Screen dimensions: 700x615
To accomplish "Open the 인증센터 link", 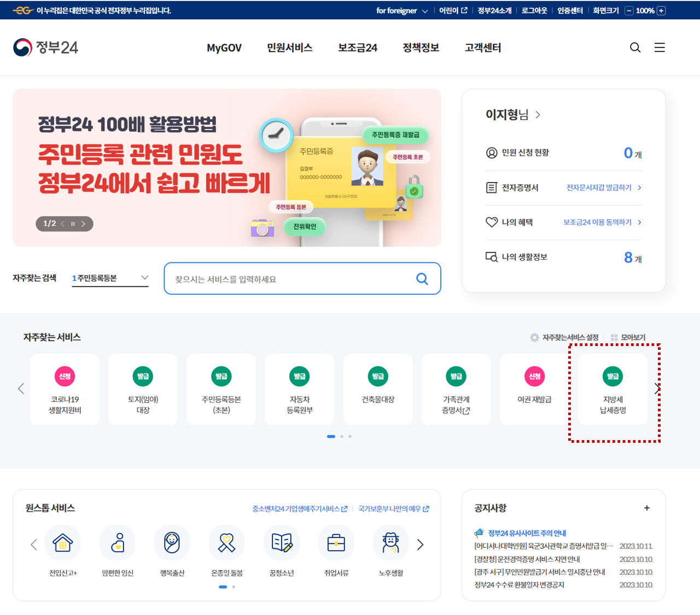I will (x=570, y=10).
